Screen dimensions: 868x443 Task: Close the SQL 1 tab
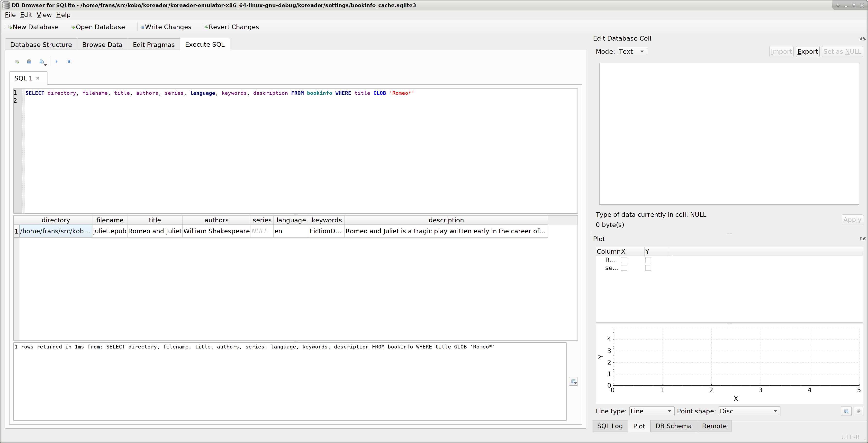(38, 78)
